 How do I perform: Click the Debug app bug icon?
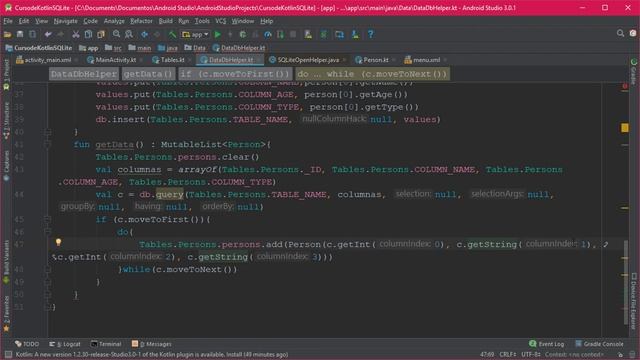(243, 35)
